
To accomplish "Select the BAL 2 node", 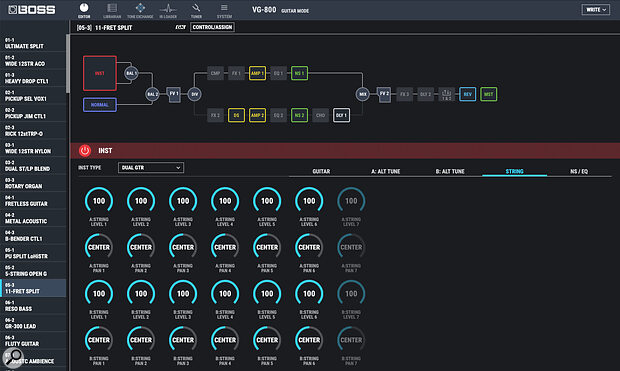I will click(x=152, y=94).
